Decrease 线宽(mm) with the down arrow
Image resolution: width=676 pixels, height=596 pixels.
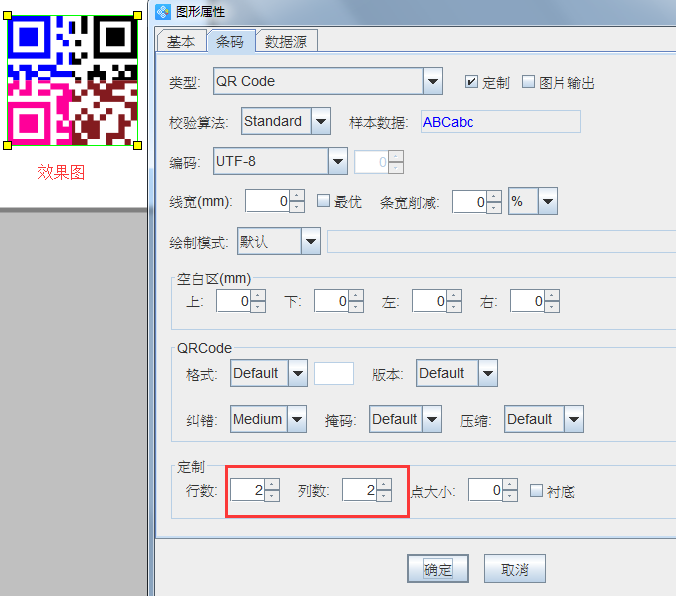pyautogui.click(x=297, y=207)
